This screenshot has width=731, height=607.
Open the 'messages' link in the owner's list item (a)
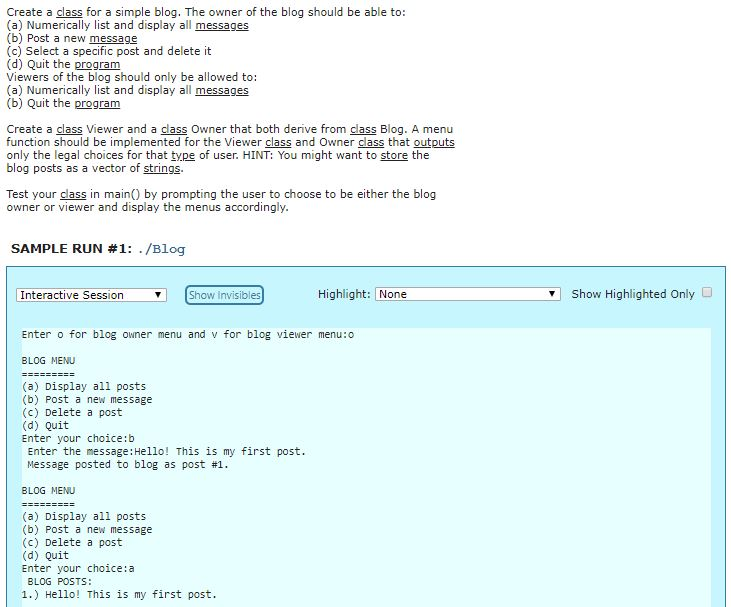pyautogui.click(x=221, y=25)
